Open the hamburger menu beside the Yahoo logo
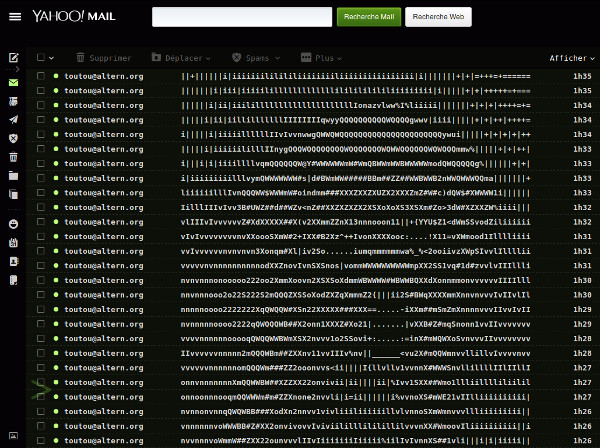 tap(15, 16)
